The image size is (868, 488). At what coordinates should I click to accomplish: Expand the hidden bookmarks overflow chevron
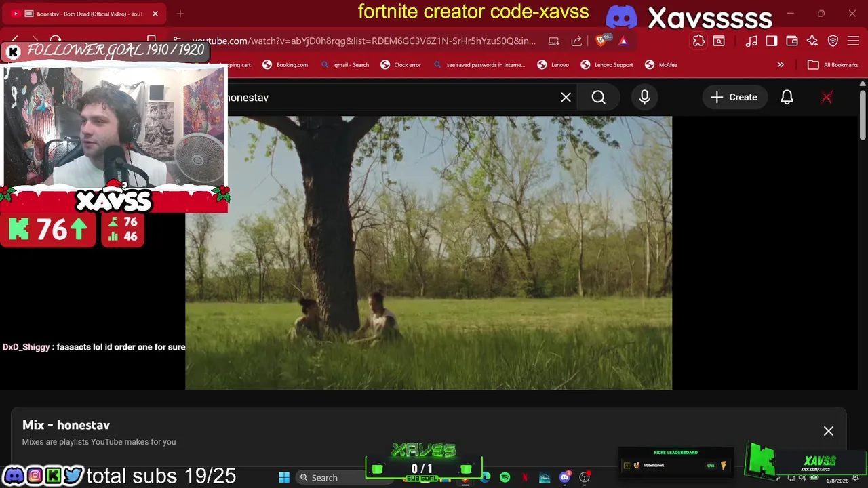pyautogui.click(x=781, y=65)
